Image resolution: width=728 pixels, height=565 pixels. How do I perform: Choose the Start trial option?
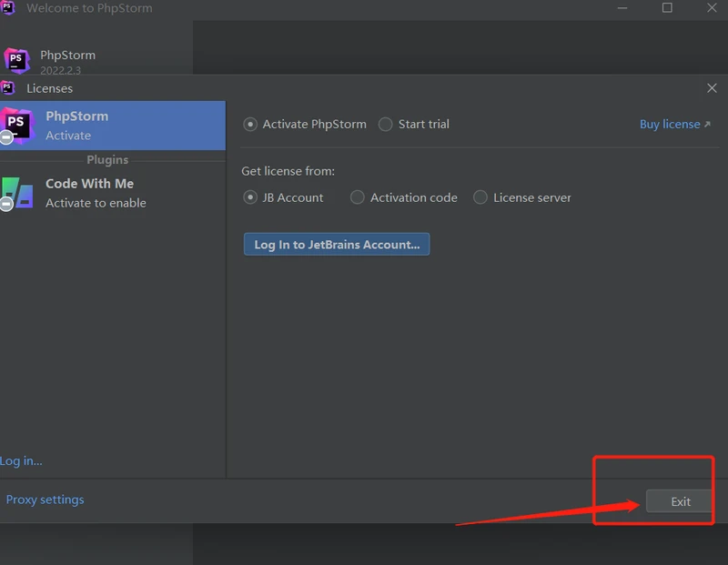coord(386,125)
